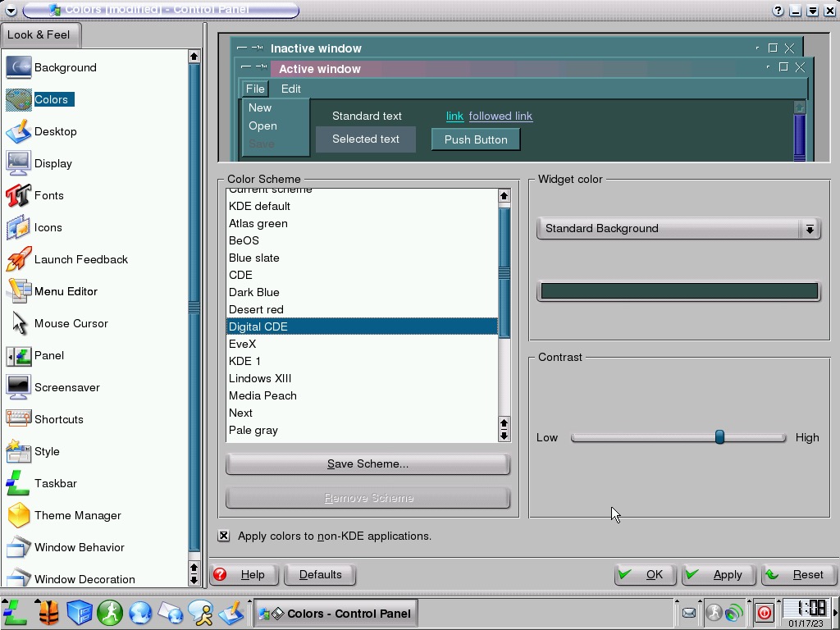Viewport: 840px width, 630px height.
Task: Click the Save Scheme button
Action: point(367,463)
